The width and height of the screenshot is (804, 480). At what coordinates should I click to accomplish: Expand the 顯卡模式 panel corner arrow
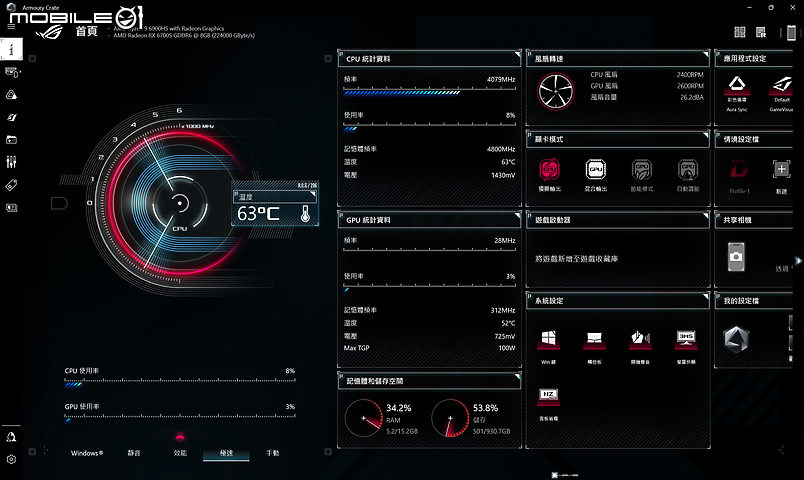706,134
